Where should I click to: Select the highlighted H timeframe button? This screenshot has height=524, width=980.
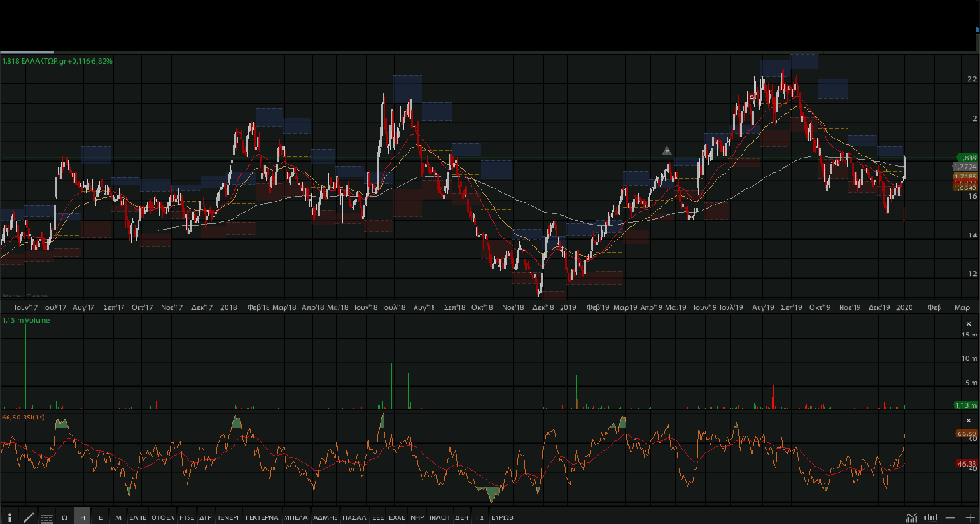[x=83, y=517]
